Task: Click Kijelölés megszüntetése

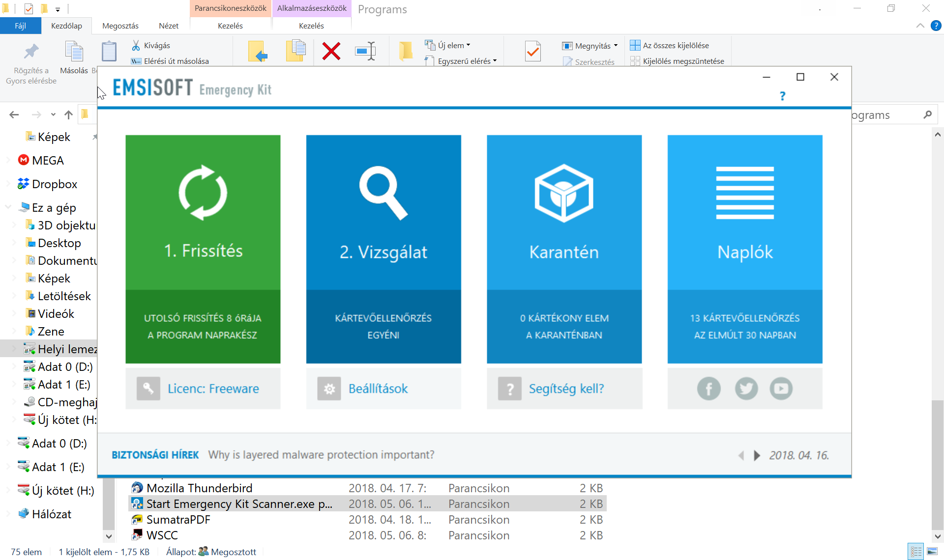Action: pyautogui.click(x=677, y=61)
